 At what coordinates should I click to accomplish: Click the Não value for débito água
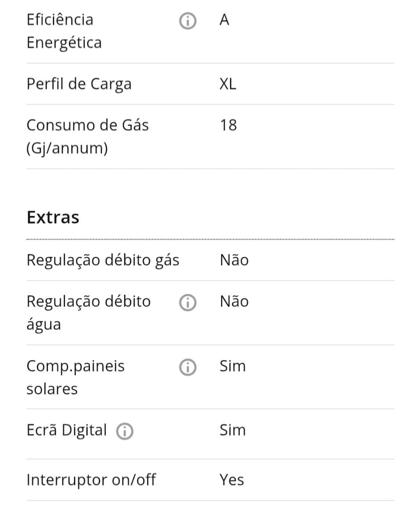pos(234,301)
